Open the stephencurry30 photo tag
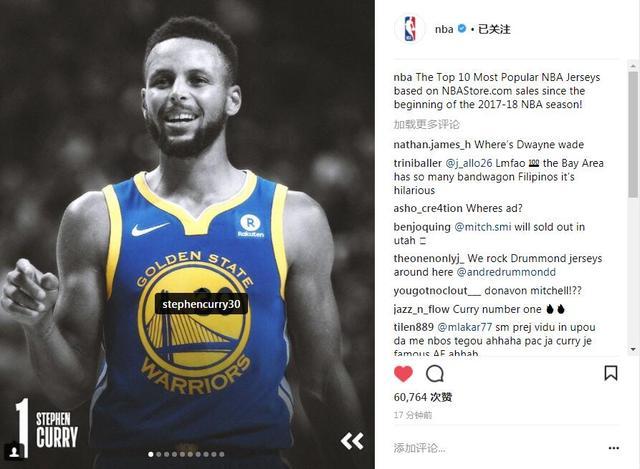640x469 pixels. 201,304
